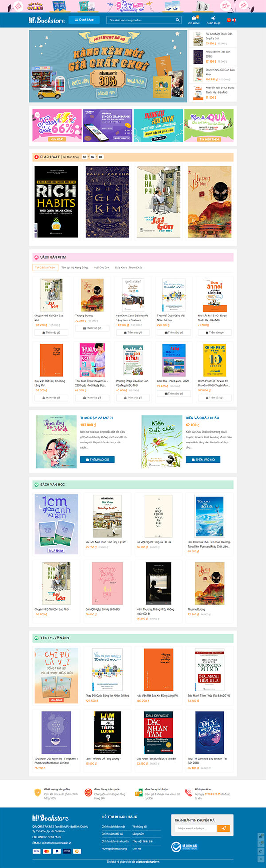Switch to the Nuôi Dạy Con tab

pyautogui.click(x=101, y=268)
